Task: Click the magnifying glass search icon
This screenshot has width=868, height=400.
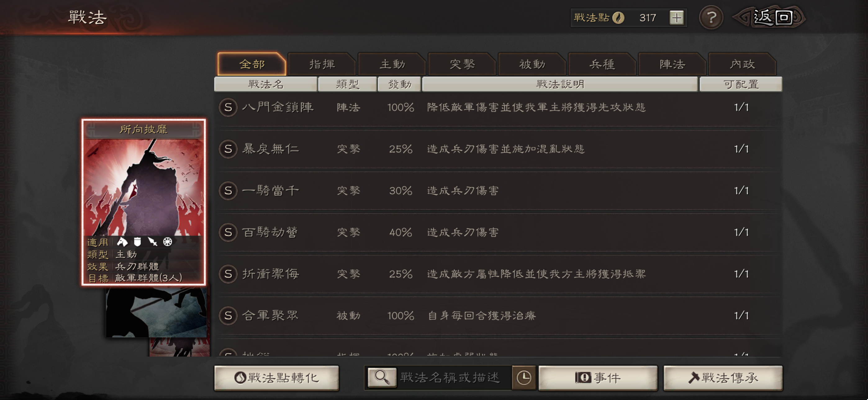Action: 382,377
